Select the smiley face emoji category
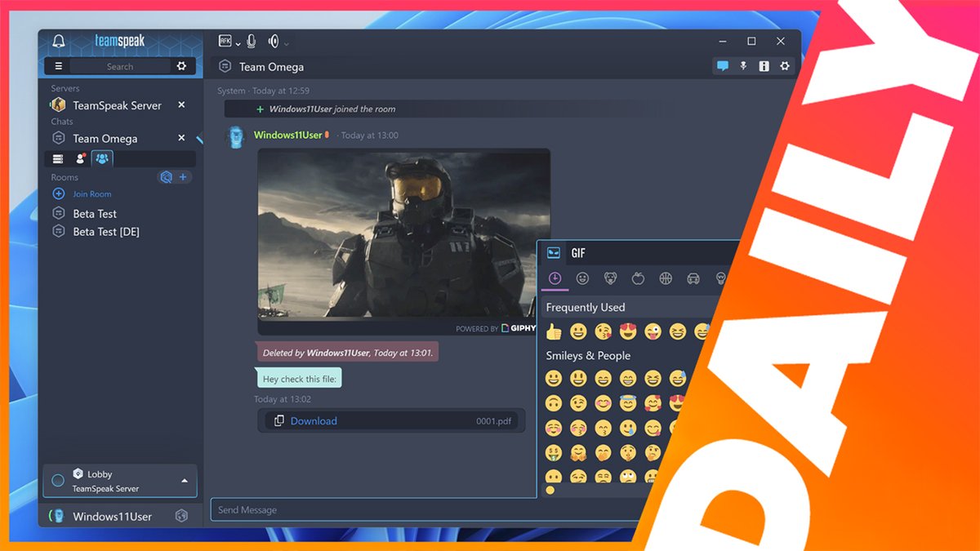The width and height of the screenshot is (980, 551). pyautogui.click(x=582, y=278)
